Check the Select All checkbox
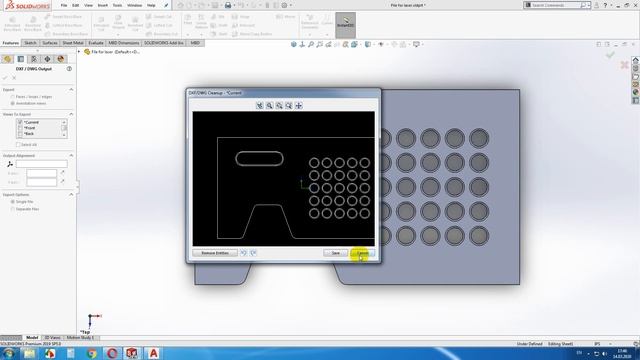 pyautogui.click(x=18, y=144)
